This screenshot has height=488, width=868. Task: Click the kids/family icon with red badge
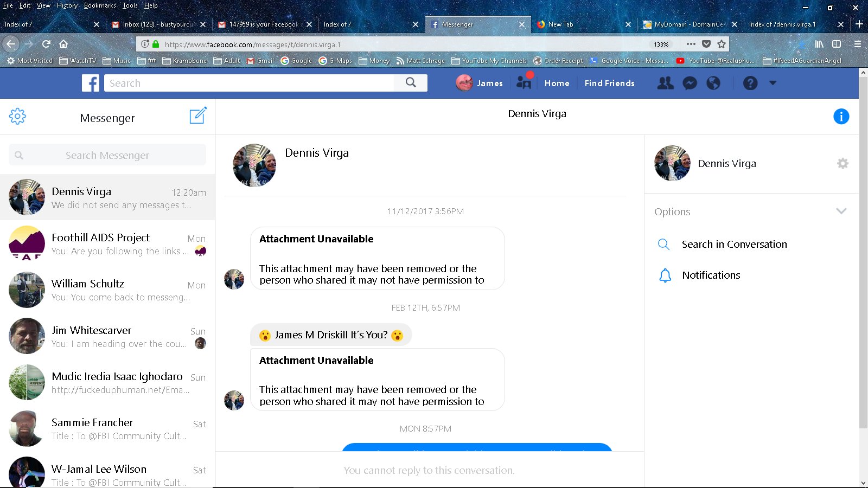(524, 81)
